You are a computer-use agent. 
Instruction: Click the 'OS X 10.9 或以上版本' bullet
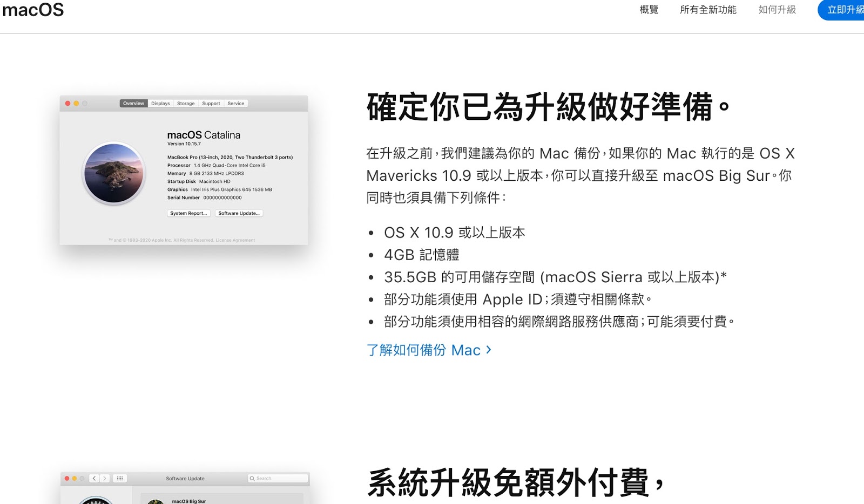454,233
